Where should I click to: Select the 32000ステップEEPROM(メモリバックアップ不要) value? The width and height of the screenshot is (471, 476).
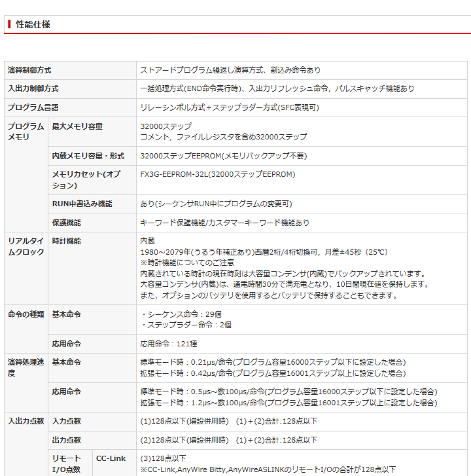pos(224,156)
